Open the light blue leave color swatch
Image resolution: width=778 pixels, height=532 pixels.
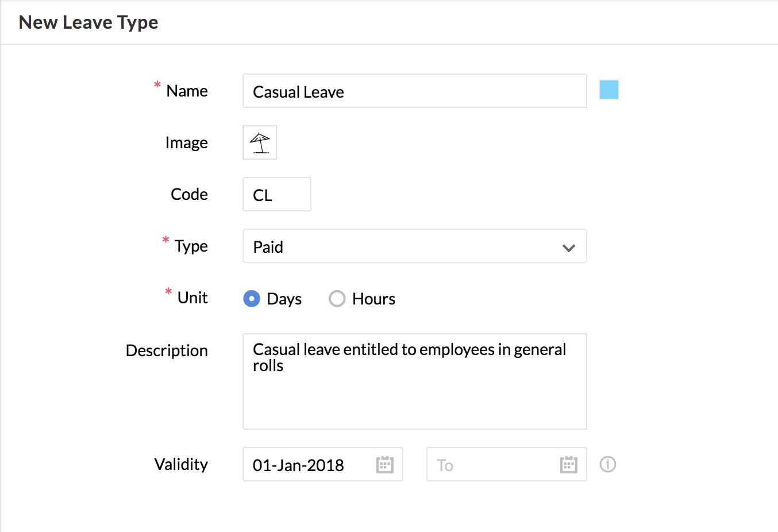click(x=609, y=90)
